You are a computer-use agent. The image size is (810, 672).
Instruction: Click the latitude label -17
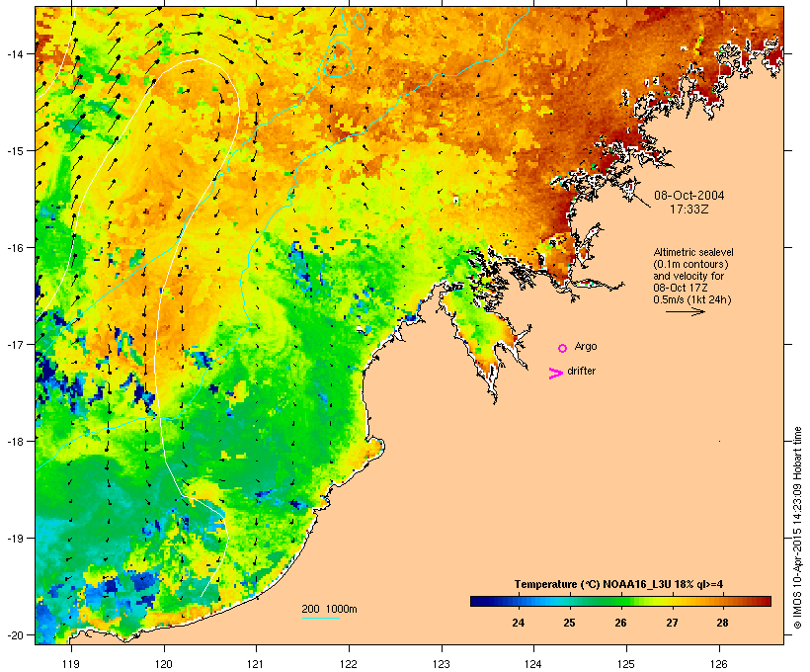[14, 344]
